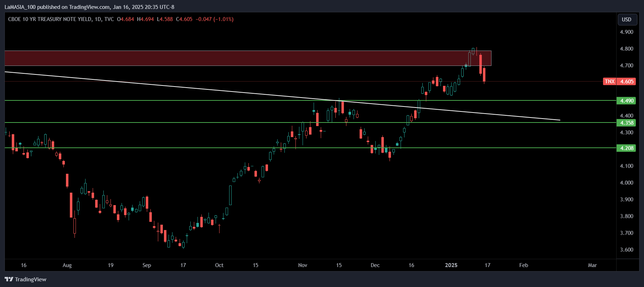Click the Aug label on time axis
Viewport: 644px width, 287px height.
click(x=67, y=265)
